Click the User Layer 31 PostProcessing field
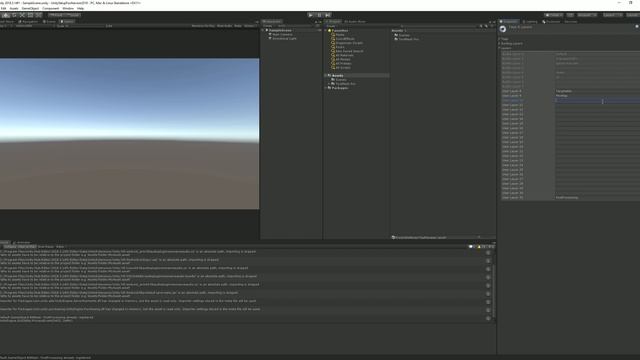 tap(597, 198)
